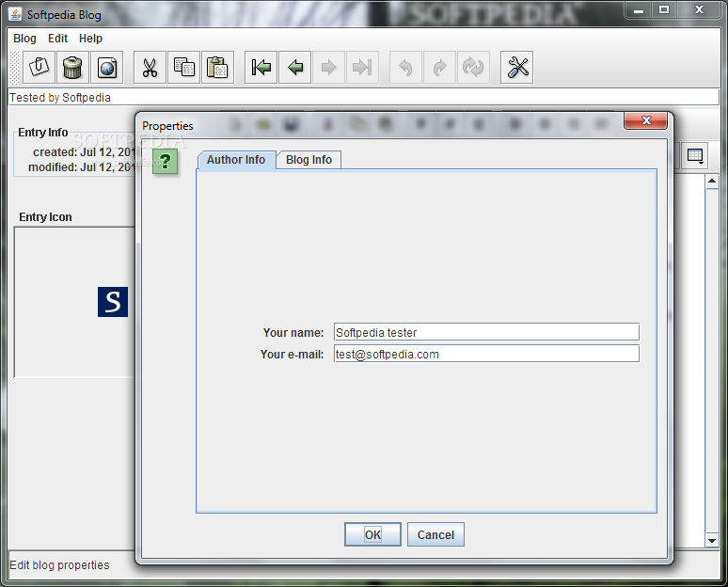The height and width of the screenshot is (587, 728).
Task: Click the scrollbar up arrow
Action: [712, 181]
